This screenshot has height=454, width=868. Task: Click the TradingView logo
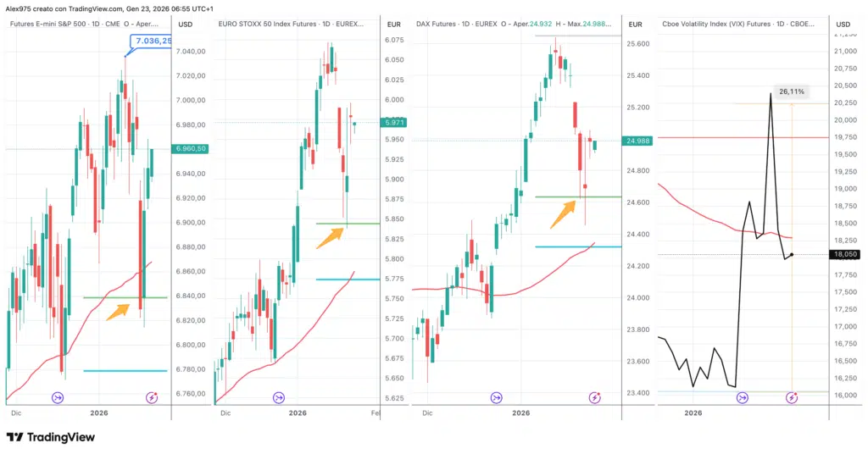coord(50,437)
